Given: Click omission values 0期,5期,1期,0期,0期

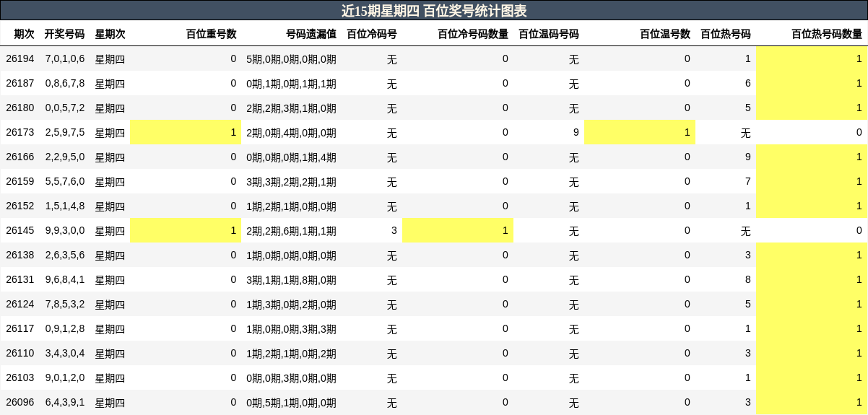Looking at the screenshot, I should click(292, 403).
